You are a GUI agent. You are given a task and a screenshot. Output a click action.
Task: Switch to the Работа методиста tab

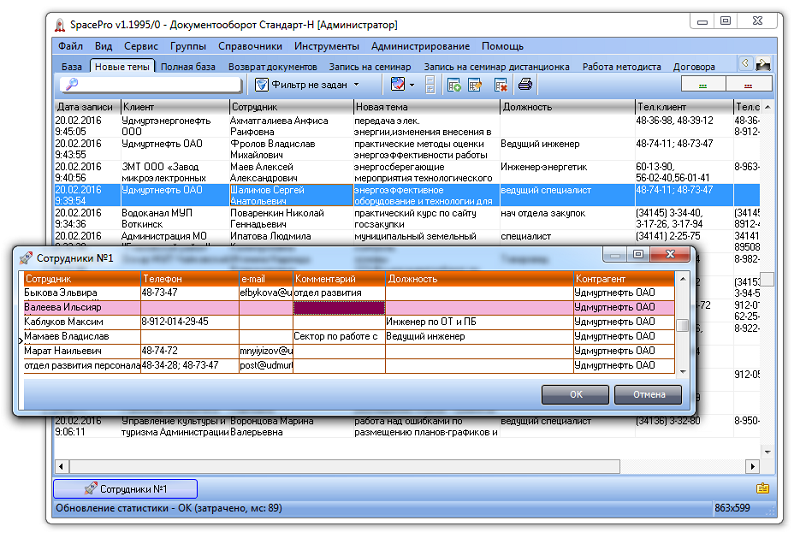click(x=621, y=67)
